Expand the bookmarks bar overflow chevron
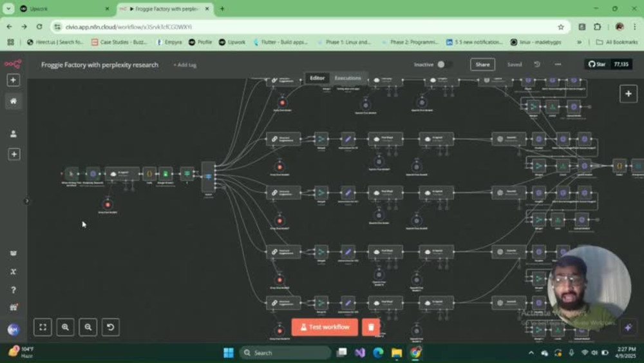The height and width of the screenshot is (363, 644). coord(579,42)
